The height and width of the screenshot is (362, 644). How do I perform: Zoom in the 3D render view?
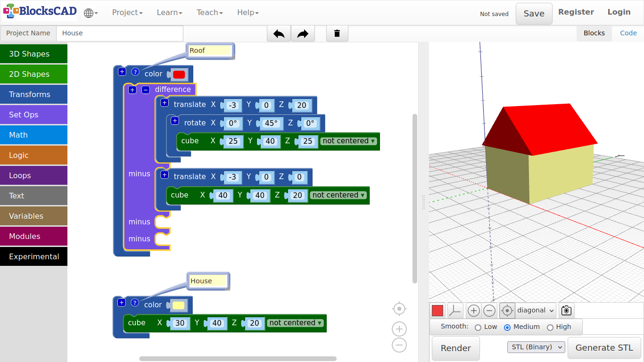click(474, 311)
